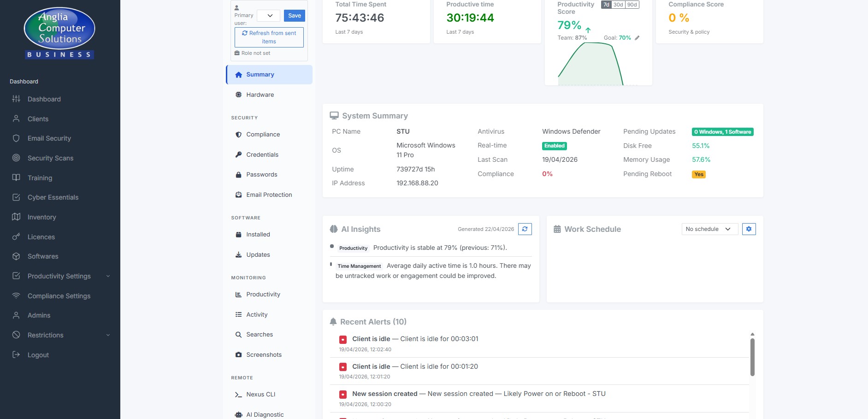The width and height of the screenshot is (868, 419).
Task: Switch to the Hardware tab
Action: click(x=260, y=94)
